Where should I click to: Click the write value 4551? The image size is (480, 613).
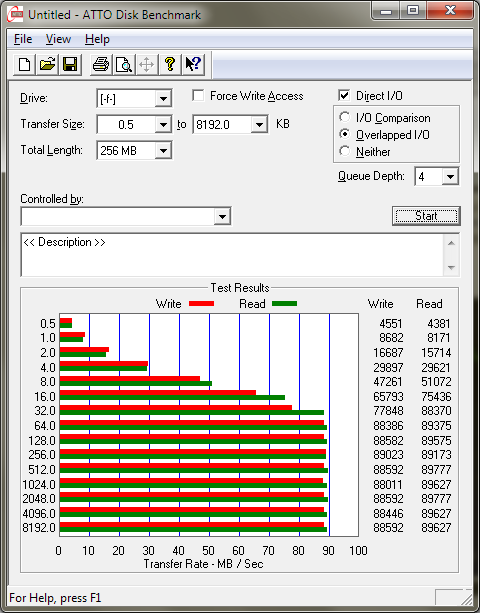pyautogui.click(x=390, y=324)
